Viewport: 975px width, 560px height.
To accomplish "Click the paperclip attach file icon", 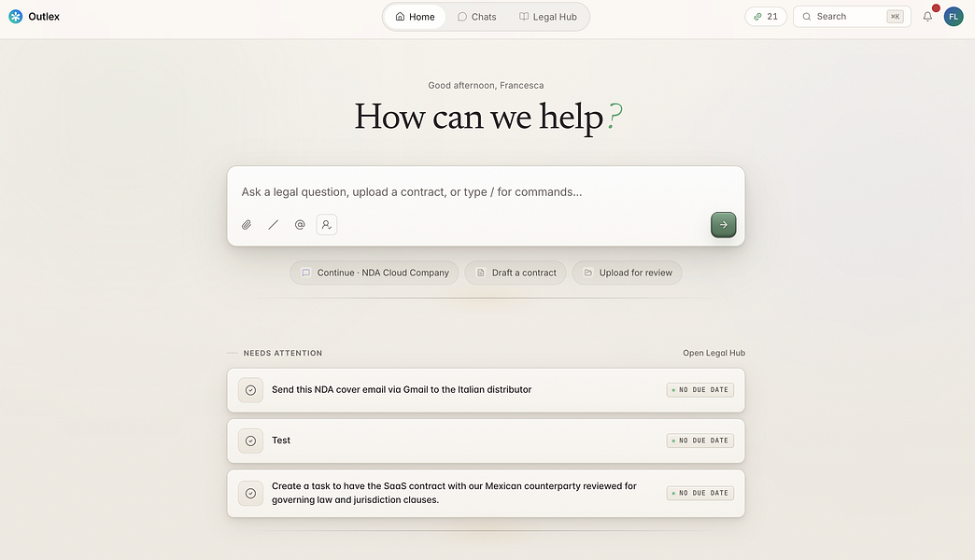I will tap(247, 225).
